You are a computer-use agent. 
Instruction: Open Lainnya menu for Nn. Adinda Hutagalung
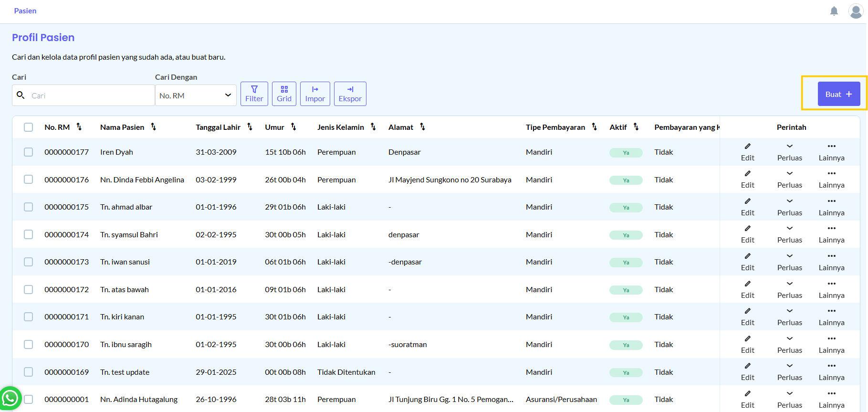click(832, 400)
